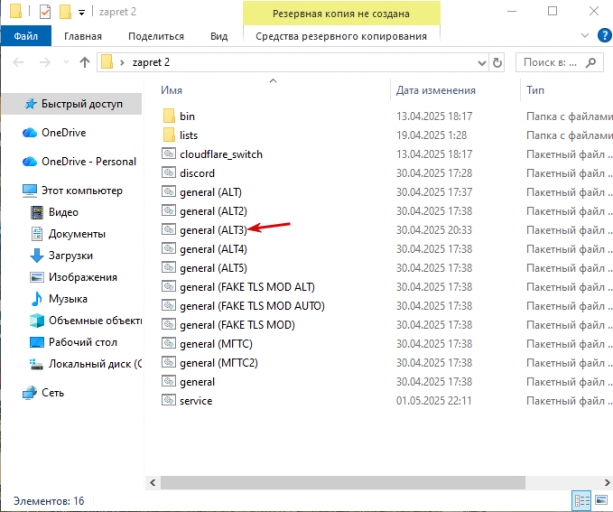Click date 01.05.2025 22:11
613x512 pixels.
pyautogui.click(x=434, y=401)
